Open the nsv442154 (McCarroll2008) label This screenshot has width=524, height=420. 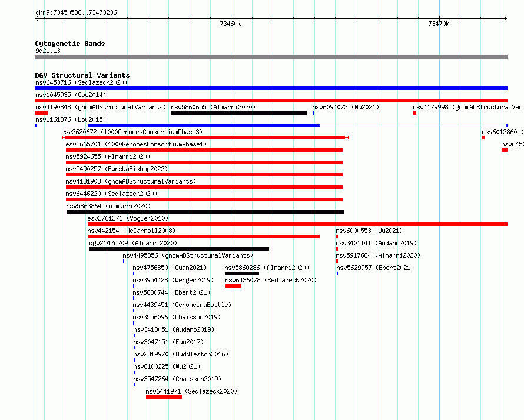[x=131, y=231]
